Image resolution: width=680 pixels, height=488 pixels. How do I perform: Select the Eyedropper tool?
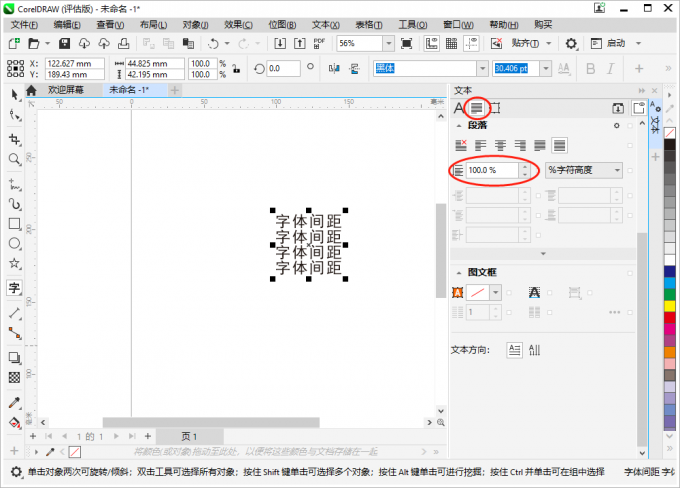pos(14,402)
